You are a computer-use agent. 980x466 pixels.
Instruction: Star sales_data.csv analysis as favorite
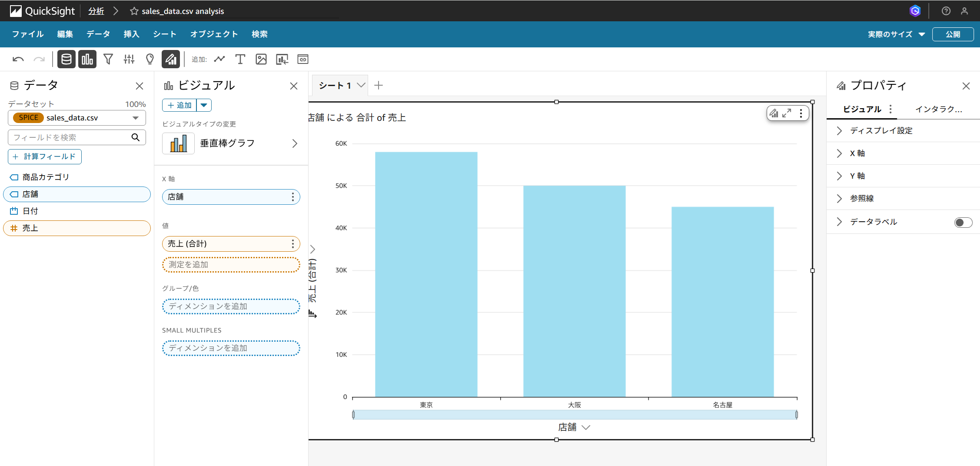pyautogui.click(x=134, y=11)
